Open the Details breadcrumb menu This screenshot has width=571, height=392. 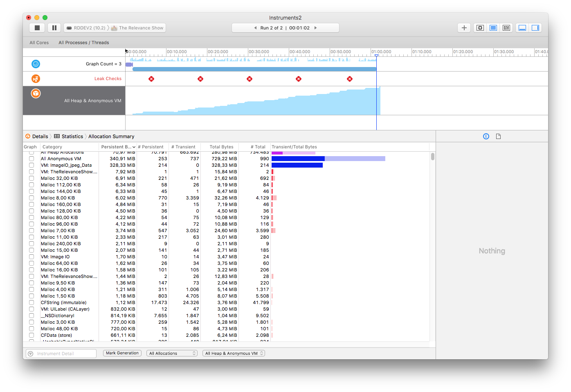point(37,137)
